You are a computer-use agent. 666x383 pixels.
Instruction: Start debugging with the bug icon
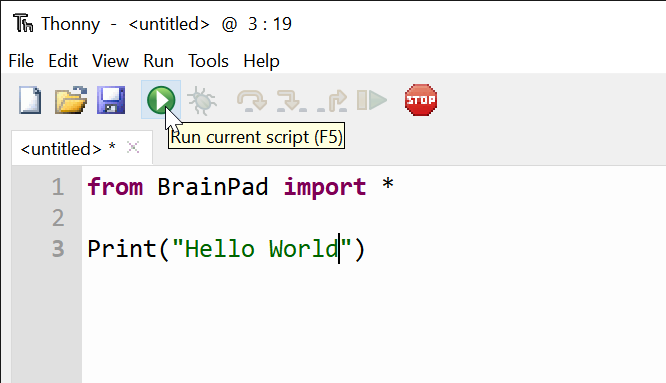[x=202, y=101]
